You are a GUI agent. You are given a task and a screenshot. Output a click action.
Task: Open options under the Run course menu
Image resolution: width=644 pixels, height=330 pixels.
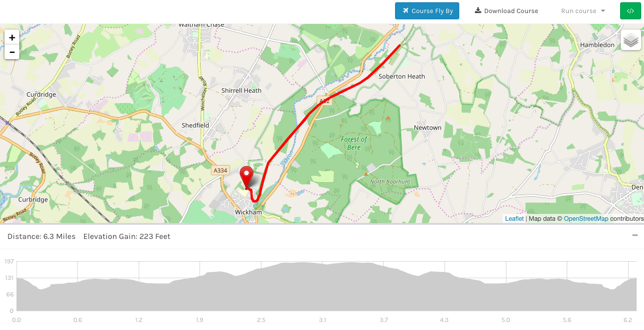click(x=582, y=10)
